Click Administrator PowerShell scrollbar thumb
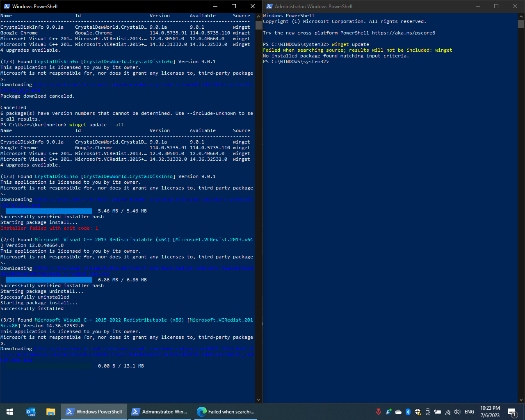Screen dimensions: 525x420 (521, 24)
